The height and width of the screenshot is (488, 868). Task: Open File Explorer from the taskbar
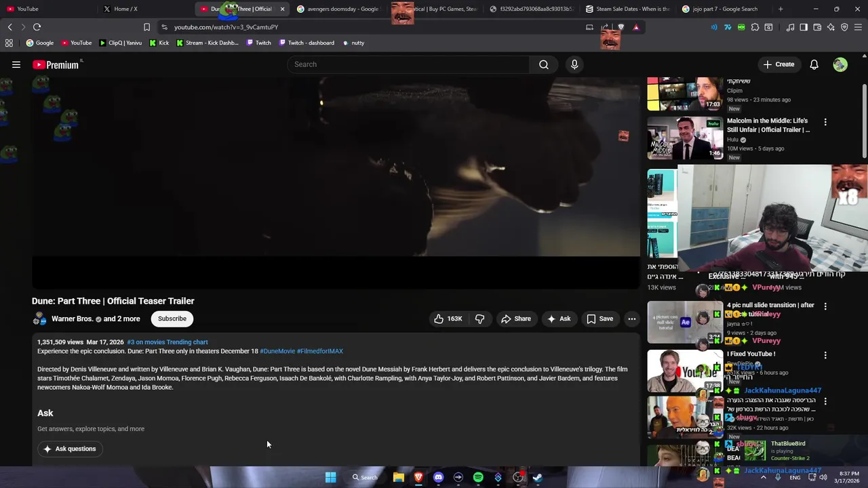pyautogui.click(x=399, y=477)
